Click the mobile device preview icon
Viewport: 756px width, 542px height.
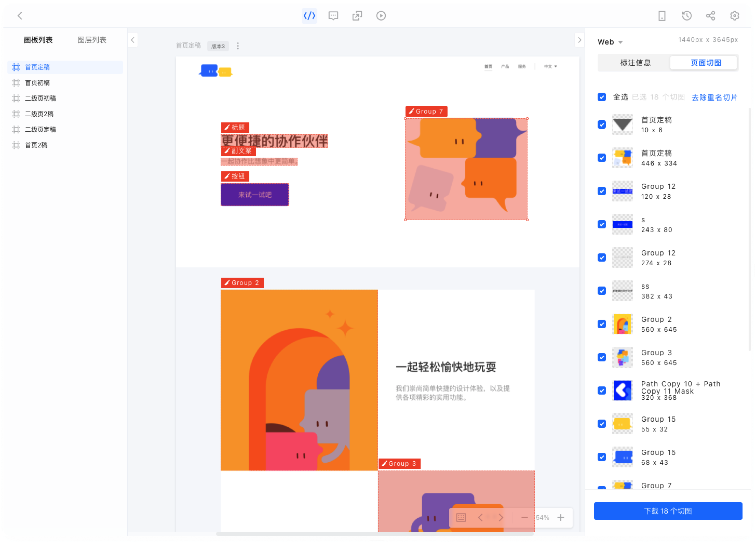(x=662, y=16)
